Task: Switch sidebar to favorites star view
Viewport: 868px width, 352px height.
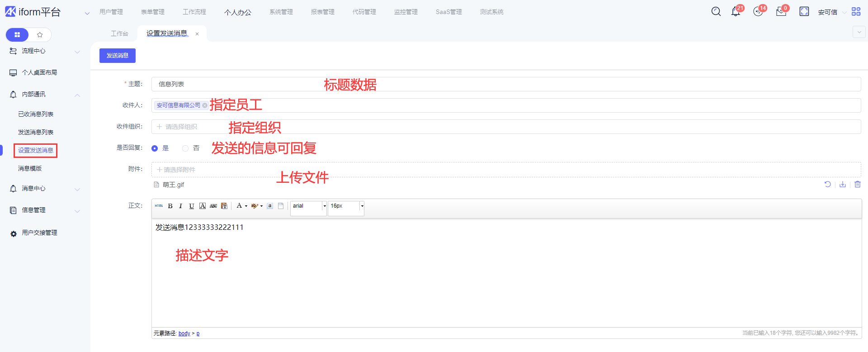Action: pos(40,35)
